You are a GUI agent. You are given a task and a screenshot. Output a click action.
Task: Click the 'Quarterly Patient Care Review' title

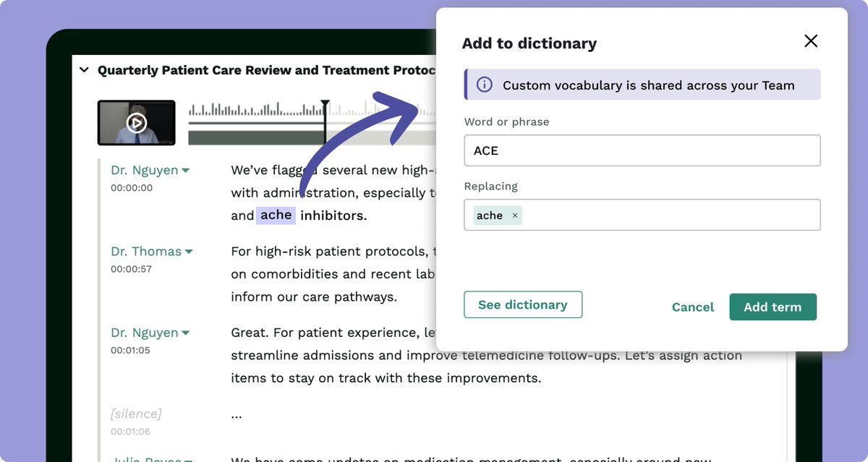[267, 70]
